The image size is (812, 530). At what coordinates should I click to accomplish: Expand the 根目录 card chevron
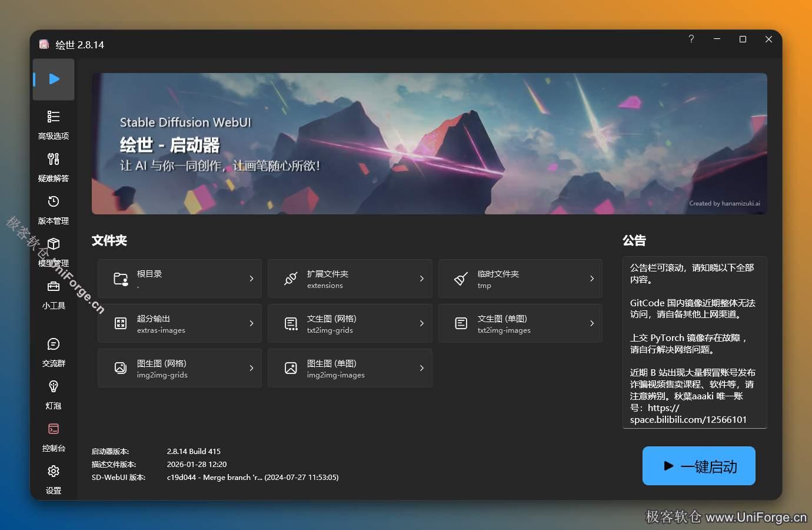(251, 279)
